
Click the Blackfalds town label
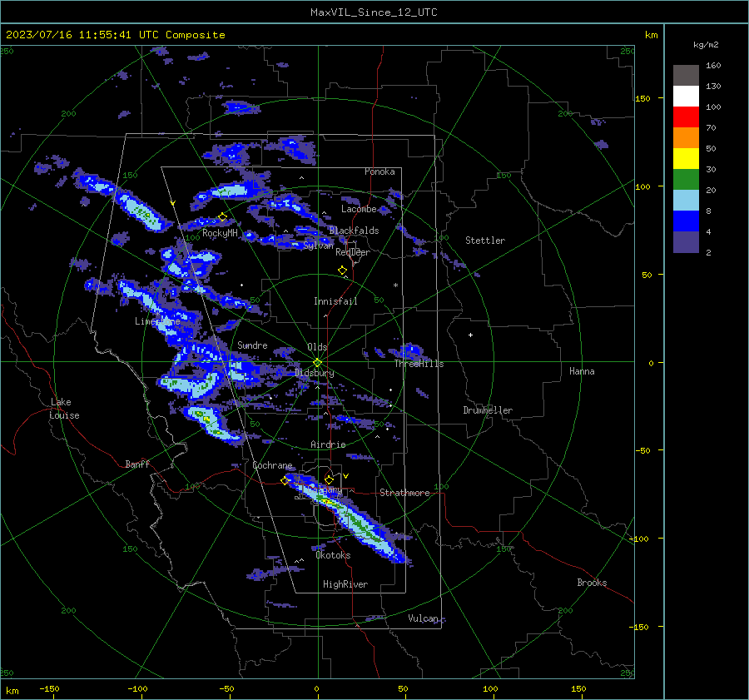[x=354, y=231]
